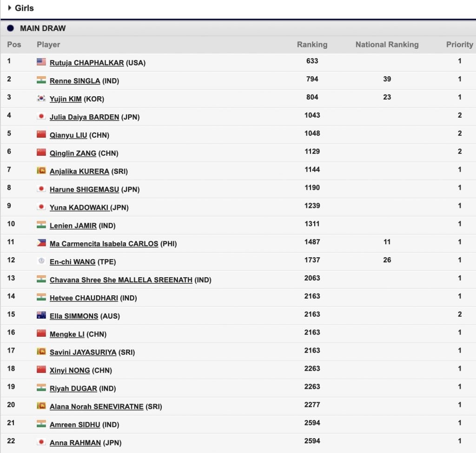Click the Girls section heading
The image size is (476, 453).
[x=24, y=8]
